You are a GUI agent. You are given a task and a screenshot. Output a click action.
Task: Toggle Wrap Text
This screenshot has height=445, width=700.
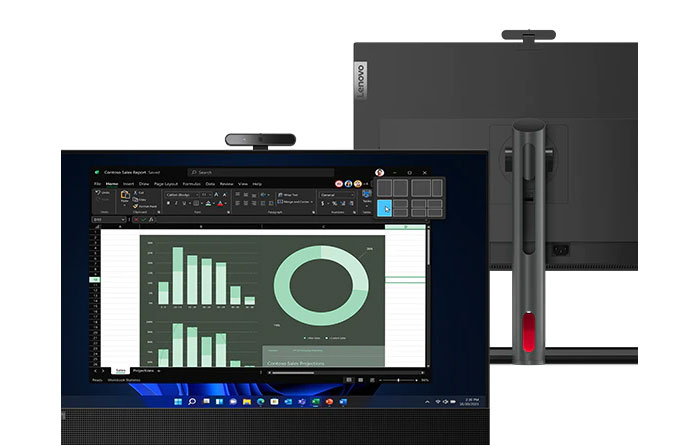point(288,195)
